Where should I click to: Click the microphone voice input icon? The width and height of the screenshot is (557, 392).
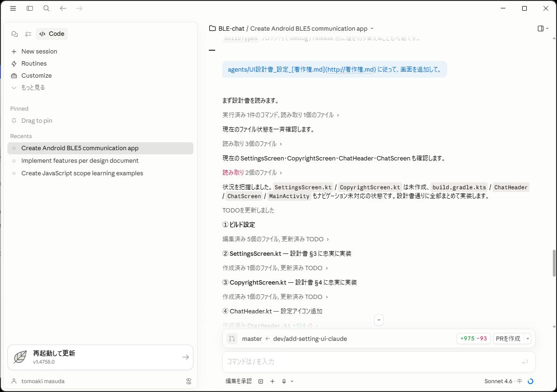pyautogui.click(x=284, y=381)
